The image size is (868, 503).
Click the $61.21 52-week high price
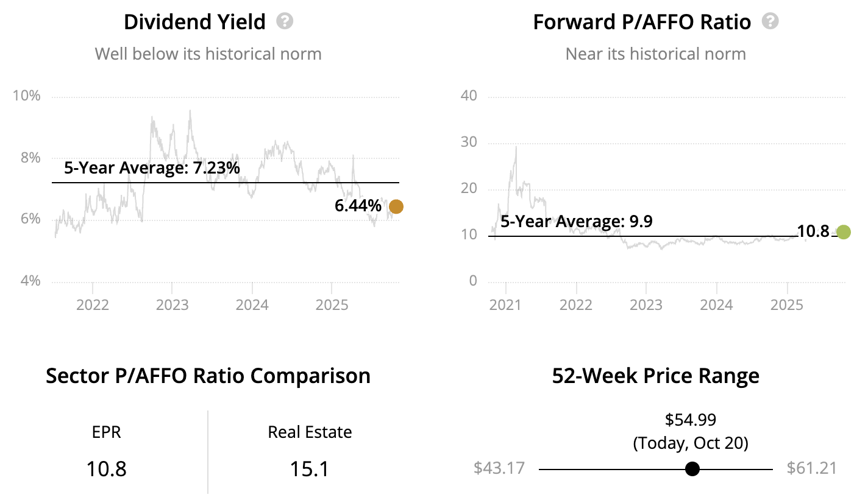pyautogui.click(x=811, y=468)
